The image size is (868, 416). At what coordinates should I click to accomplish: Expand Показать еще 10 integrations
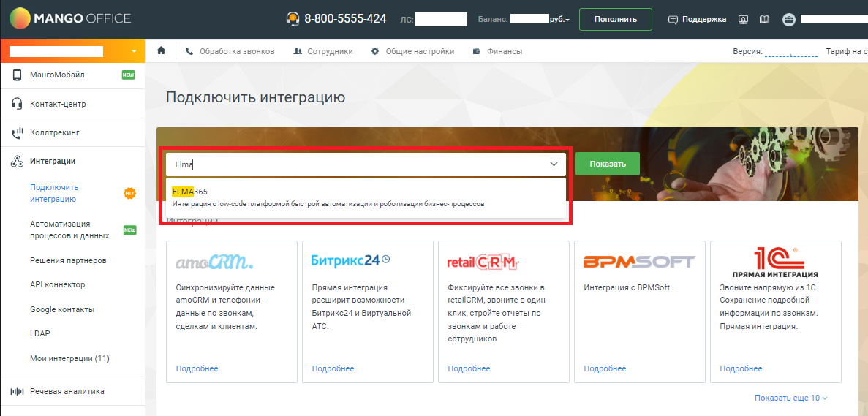click(791, 398)
